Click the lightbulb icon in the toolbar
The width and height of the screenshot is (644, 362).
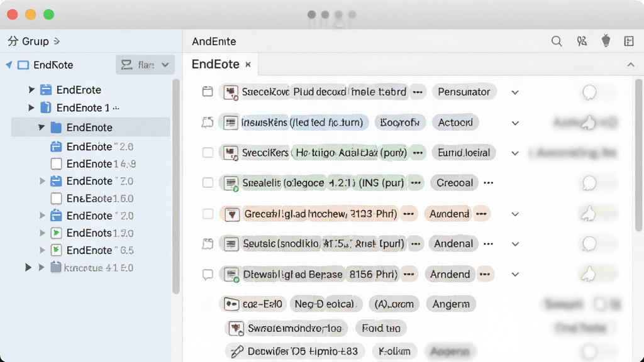[x=606, y=41]
